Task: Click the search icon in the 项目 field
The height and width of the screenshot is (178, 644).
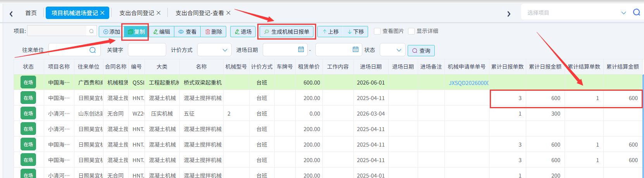Action: coord(91,31)
